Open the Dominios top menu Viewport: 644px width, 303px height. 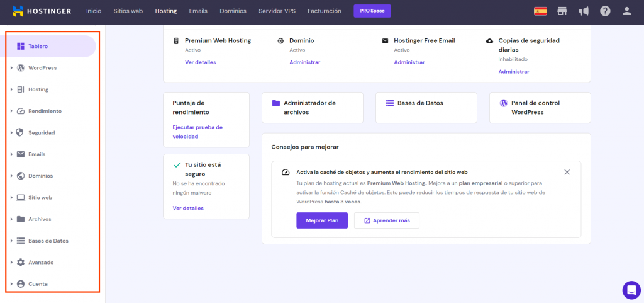pyautogui.click(x=233, y=11)
